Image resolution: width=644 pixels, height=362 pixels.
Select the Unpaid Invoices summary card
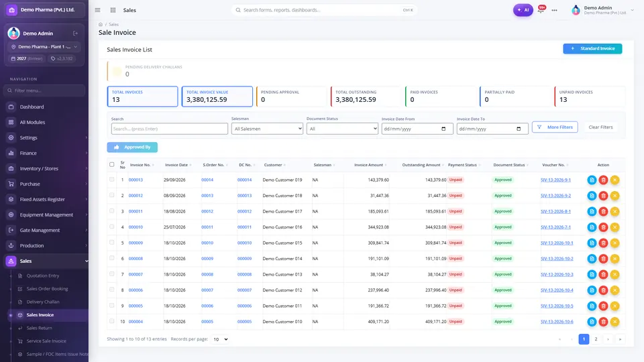590,97
